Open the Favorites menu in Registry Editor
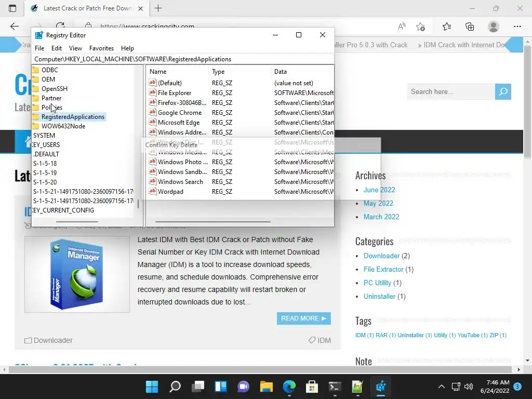Screen dimensions: 532x399 tap(101, 48)
